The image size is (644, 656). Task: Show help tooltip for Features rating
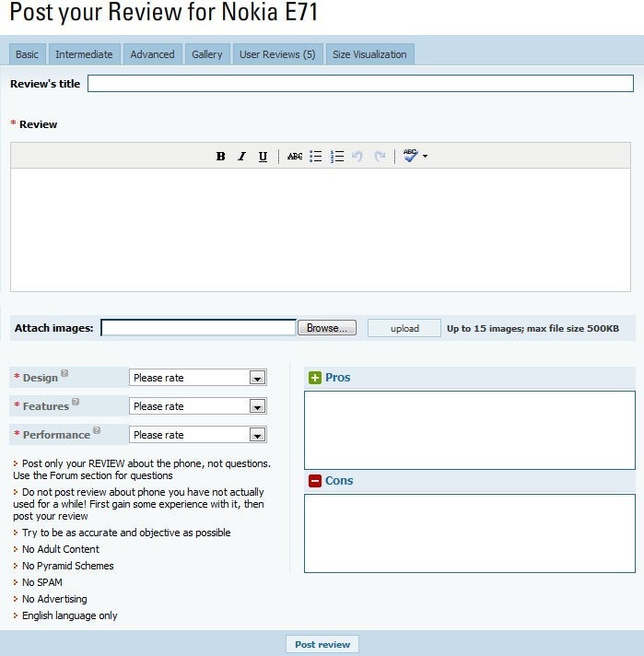click(76, 402)
